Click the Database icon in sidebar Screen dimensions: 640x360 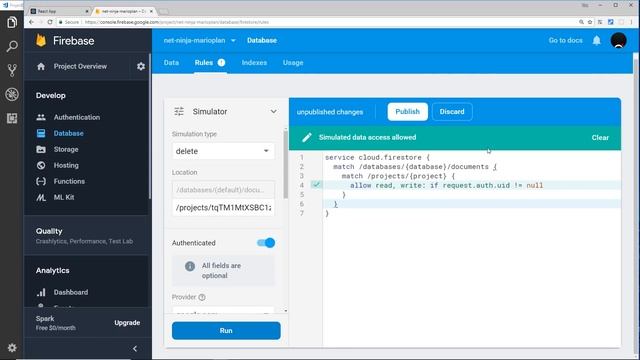[41, 133]
